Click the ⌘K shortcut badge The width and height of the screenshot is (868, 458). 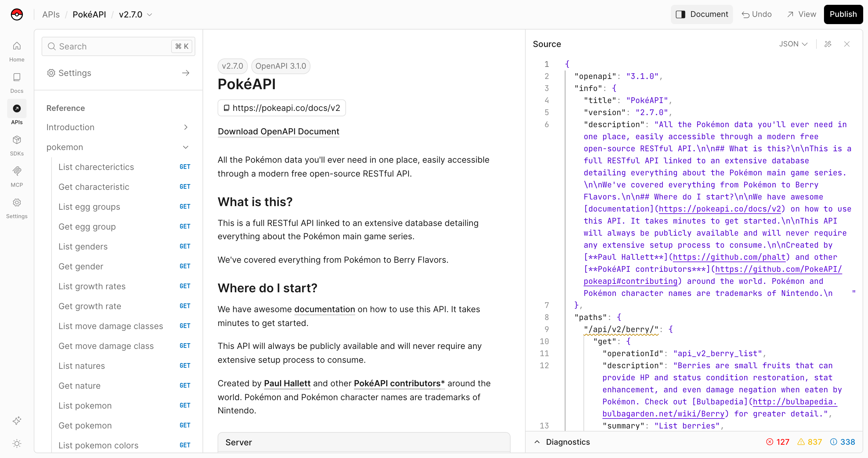tap(182, 46)
